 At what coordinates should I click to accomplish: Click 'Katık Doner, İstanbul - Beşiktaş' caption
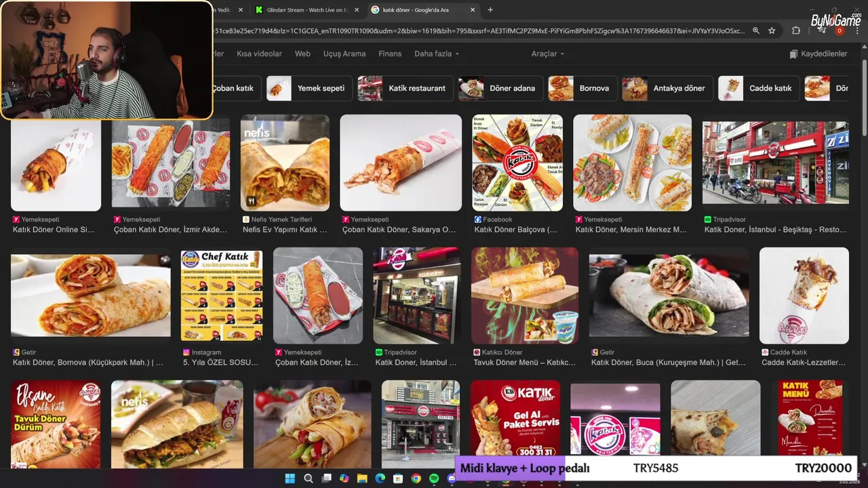point(776,230)
